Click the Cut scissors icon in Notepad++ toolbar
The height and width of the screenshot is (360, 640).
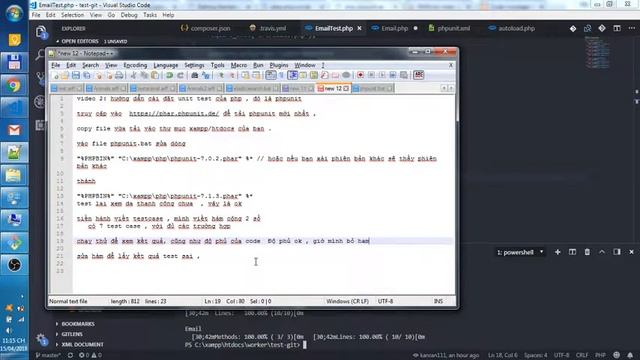[133, 76]
